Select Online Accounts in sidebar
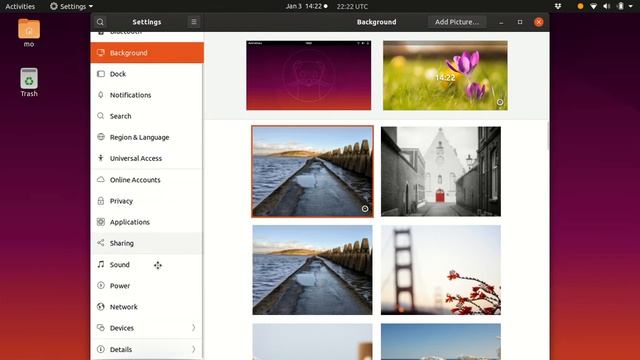The image size is (640, 360). click(x=147, y=180)
